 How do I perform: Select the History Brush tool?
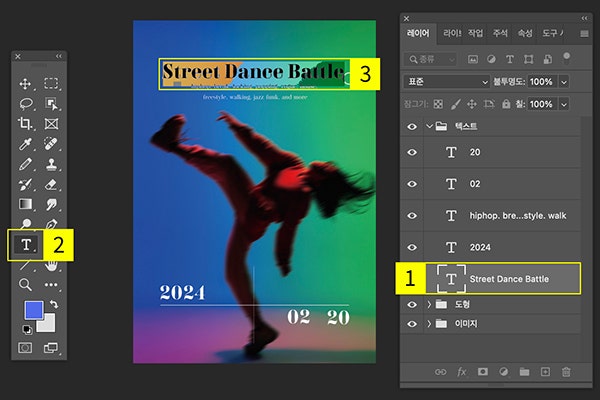tap(25, 184)
